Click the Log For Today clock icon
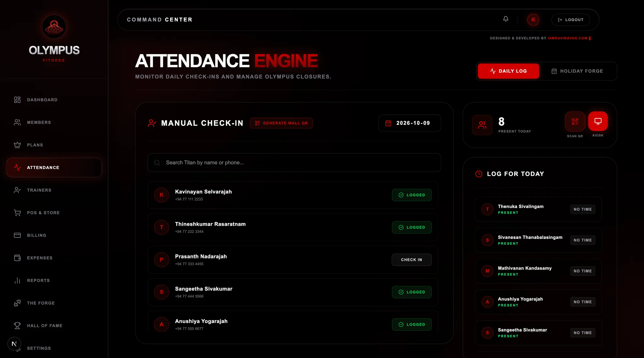The image size is (644, 358). 479,174
